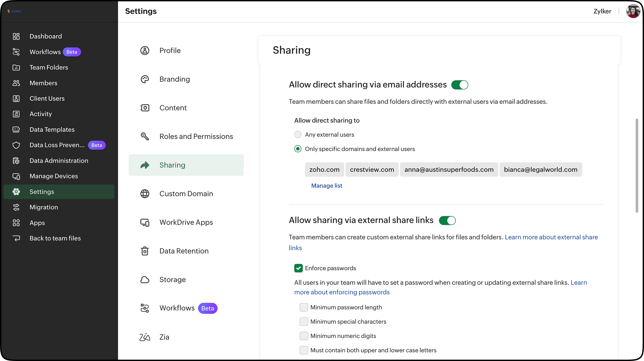
Task: Select the Any external users radio button
Action: click(298, 134)
